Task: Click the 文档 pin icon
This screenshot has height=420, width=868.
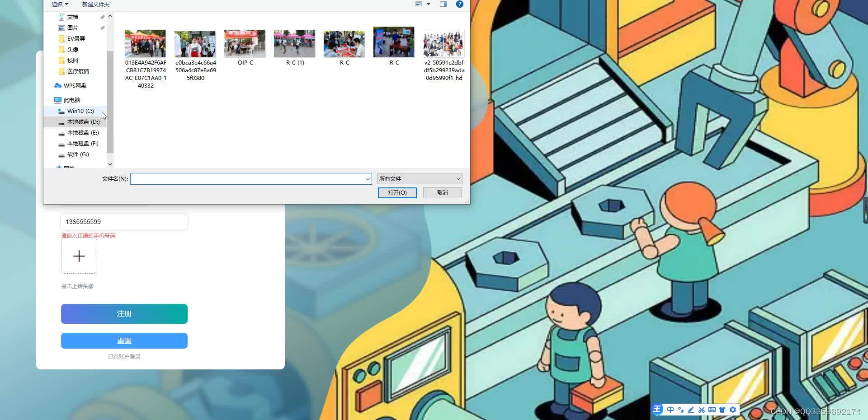Action: pyautogui.click(x=102, y=17)
